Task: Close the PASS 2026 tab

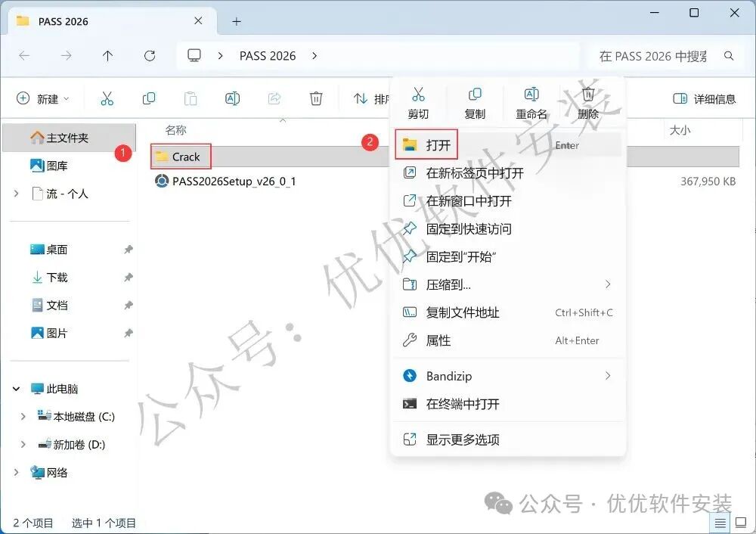Action: (198, 20)
